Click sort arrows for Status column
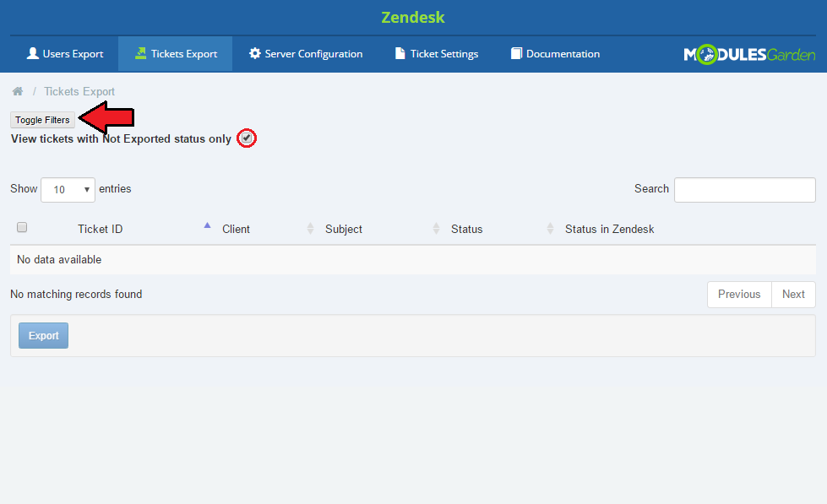The image size is (827, 504). [x=550, y=228]
